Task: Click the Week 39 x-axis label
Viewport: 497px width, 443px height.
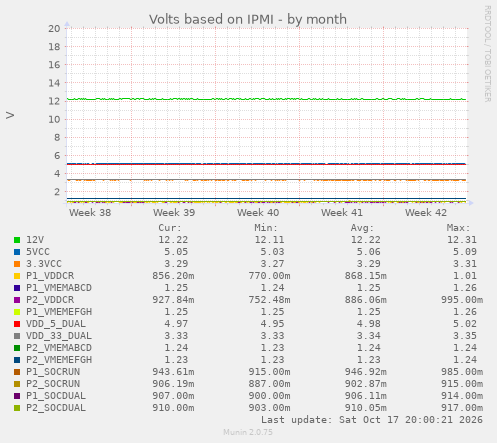Action: [174, 213]
